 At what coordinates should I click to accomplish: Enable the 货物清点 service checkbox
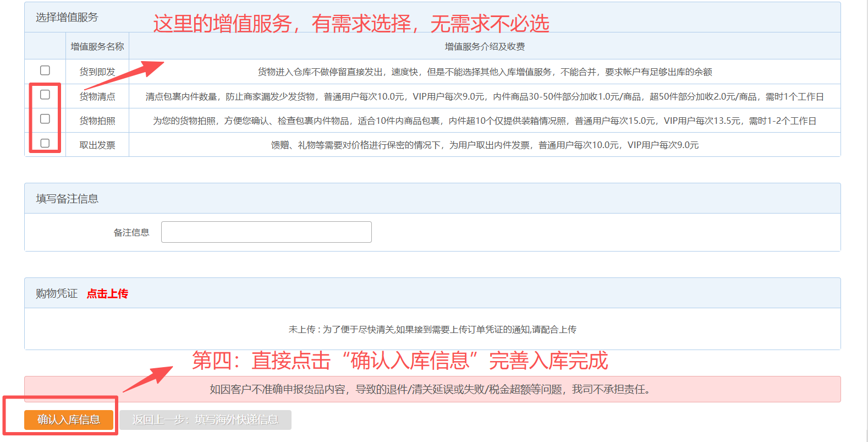[x=45, y=95]
